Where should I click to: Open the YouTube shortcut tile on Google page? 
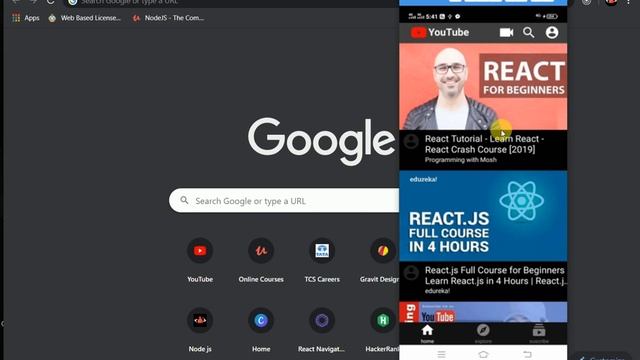[x=200, y=260]
